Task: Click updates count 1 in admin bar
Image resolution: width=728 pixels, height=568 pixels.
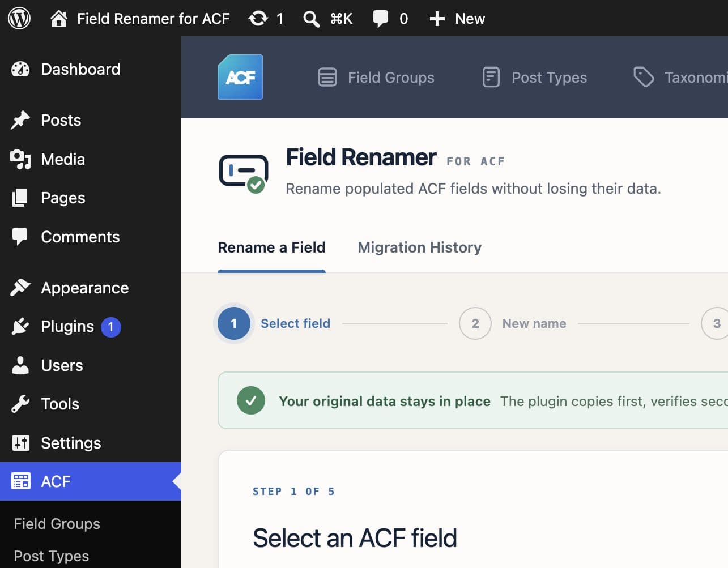Action: tap(279, 19)
